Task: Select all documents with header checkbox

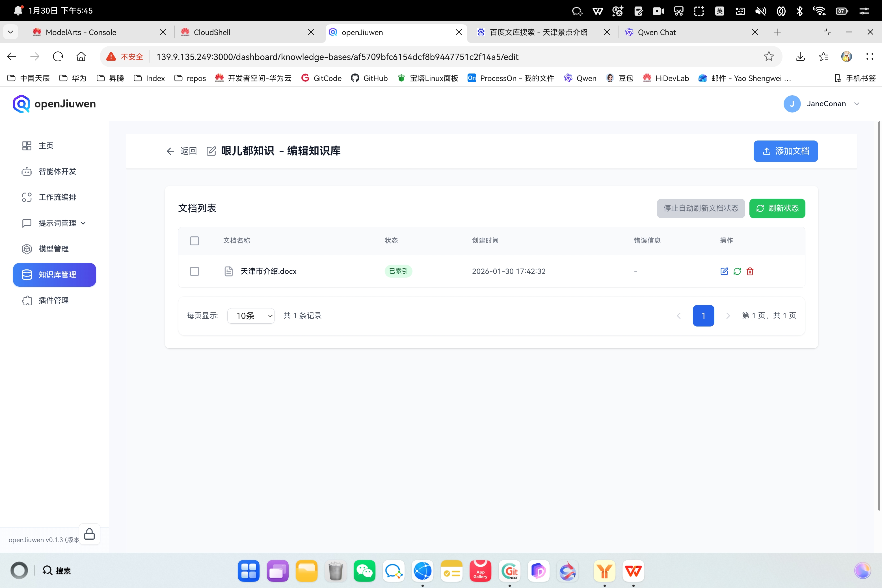Action: tap(194, 241)
